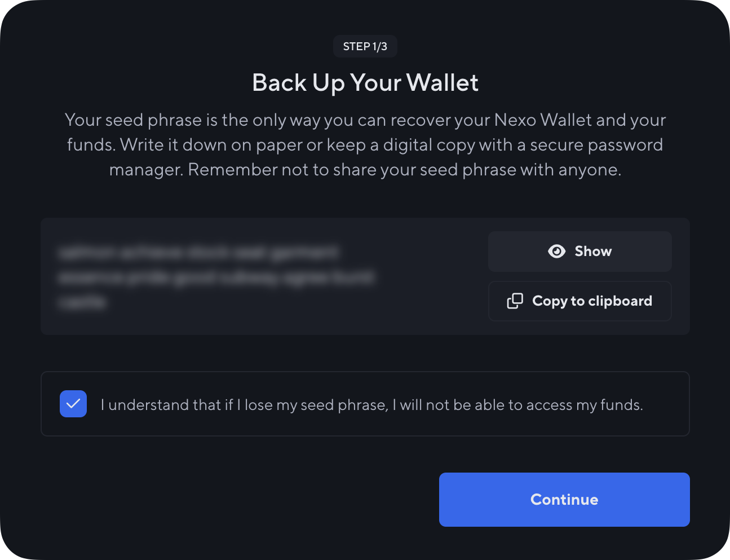This screenshot has height=560, width=730.
Task: Reveal the hidden seed phrase with Show
Action: (579, 251)
